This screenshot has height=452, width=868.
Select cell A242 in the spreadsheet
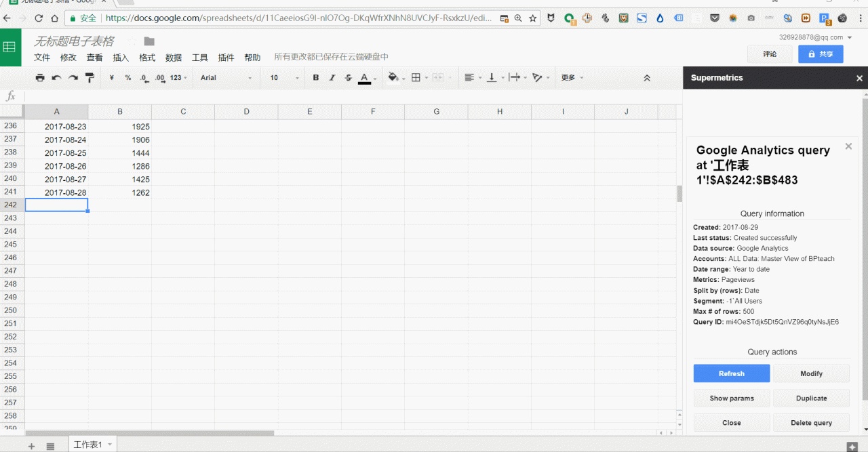(56, 205)
